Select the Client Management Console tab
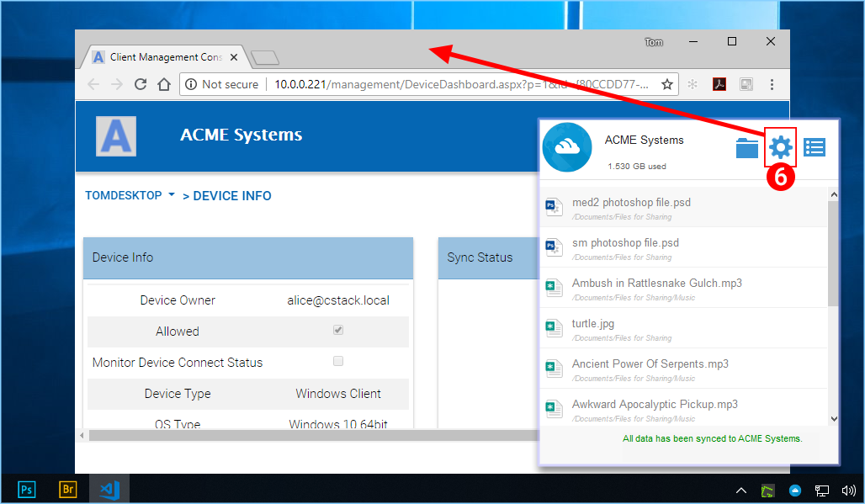 (166, 57)
